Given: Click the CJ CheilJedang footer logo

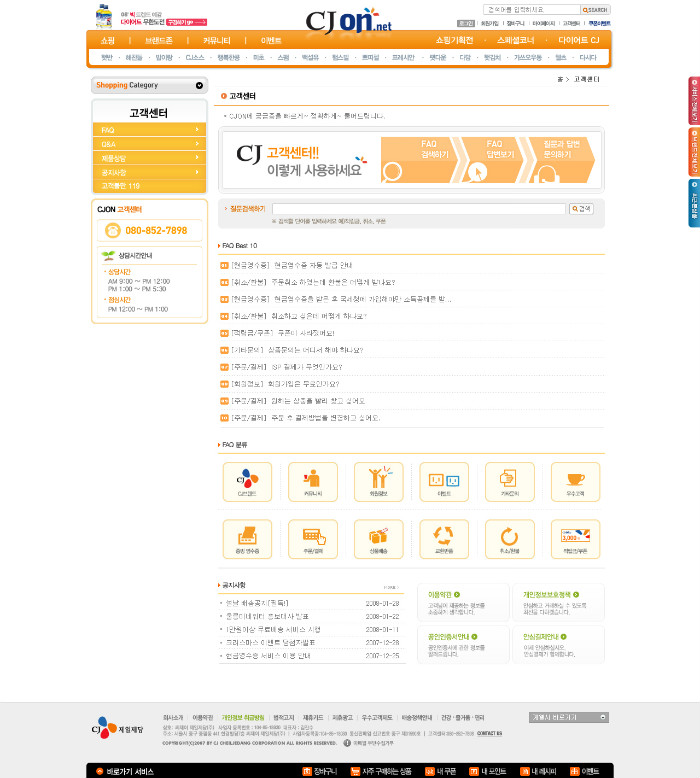Looking at the screenshot, I should pyautogui.click(x=118, y=728).
